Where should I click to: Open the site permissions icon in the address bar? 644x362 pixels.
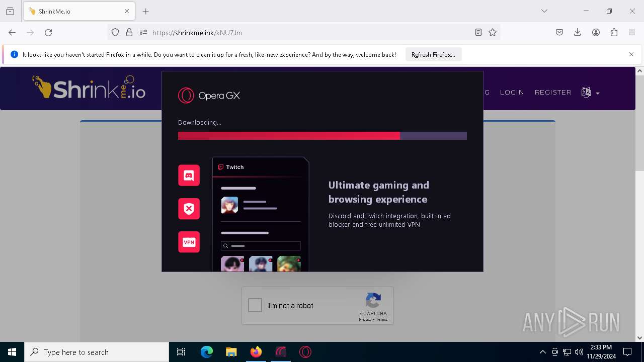click(x=143, y=32)
